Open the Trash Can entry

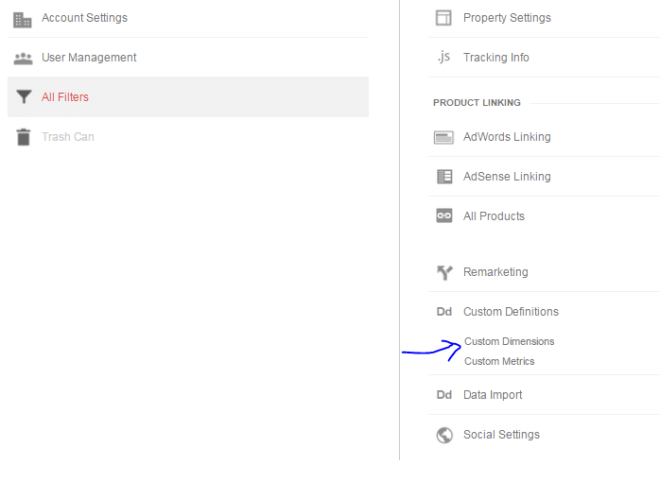click(x=68, y=137)
